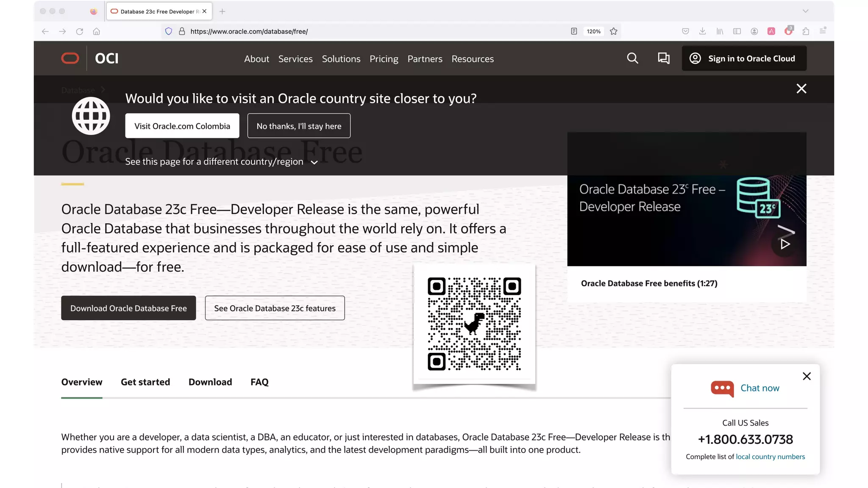Open the Firefox hamburger menu

pyautogui.click(x=823, y=31)
